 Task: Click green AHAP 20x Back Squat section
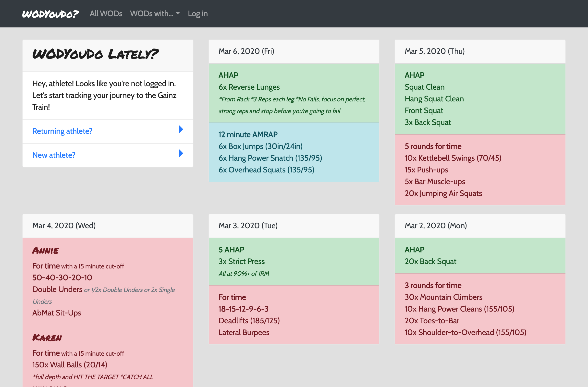pyautogui.click(x=480, y=256)
